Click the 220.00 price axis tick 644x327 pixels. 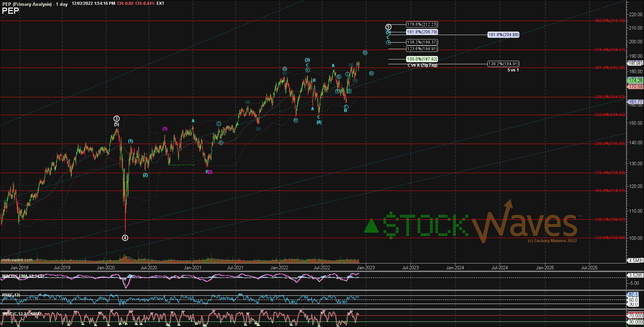(x=635, y=15)
